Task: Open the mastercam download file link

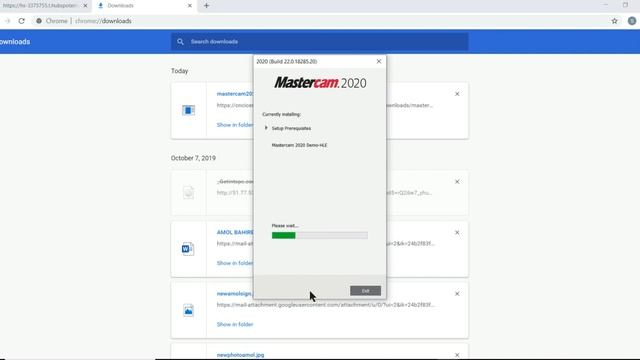Action: (235, 94)
